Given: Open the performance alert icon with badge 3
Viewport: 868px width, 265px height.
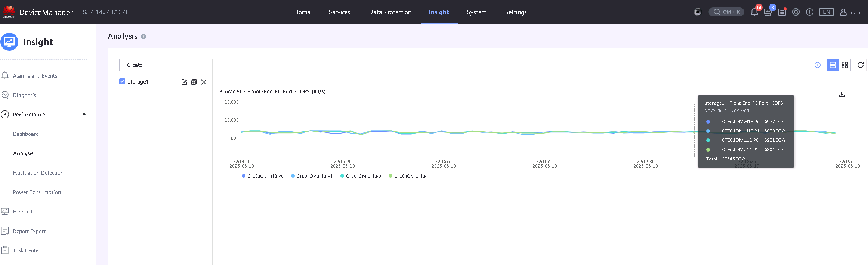Looking at the screenshot, I should pos(768,12).
